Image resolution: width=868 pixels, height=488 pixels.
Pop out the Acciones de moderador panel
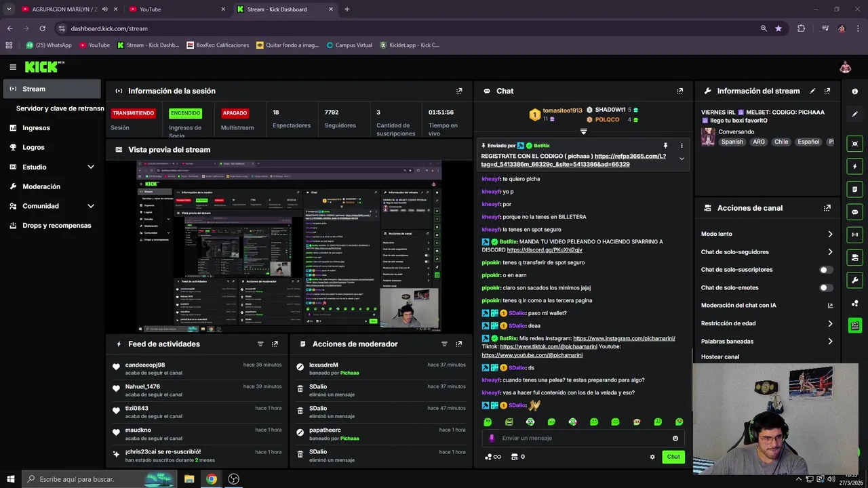coord(459,344)
